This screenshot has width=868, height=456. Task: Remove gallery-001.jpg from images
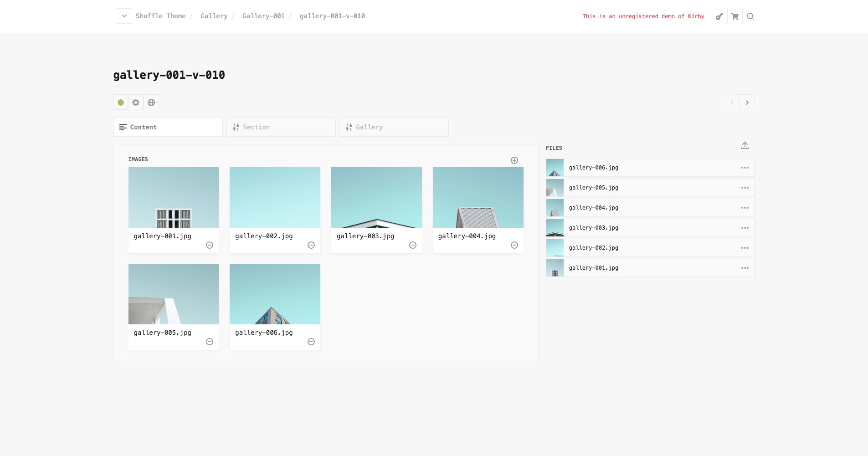point(210,245)
